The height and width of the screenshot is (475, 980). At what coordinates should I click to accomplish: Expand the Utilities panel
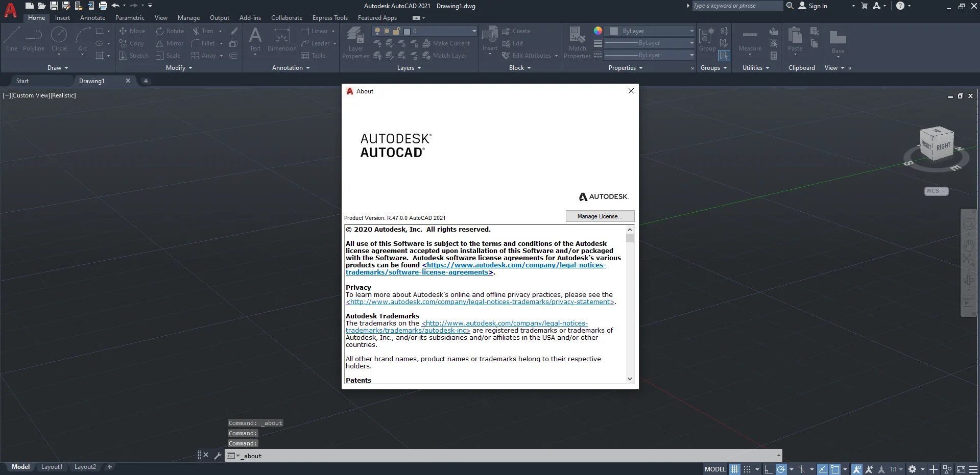756,68
